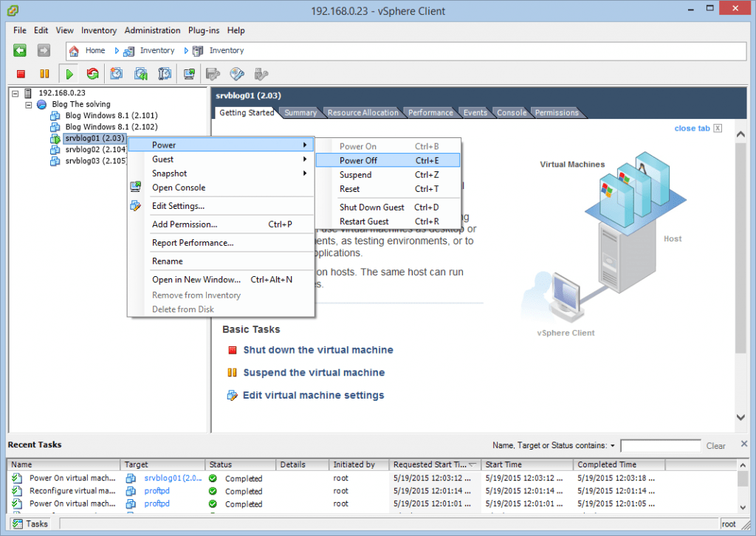Open the Name filter criteria dropdown

tap(614, 445)
